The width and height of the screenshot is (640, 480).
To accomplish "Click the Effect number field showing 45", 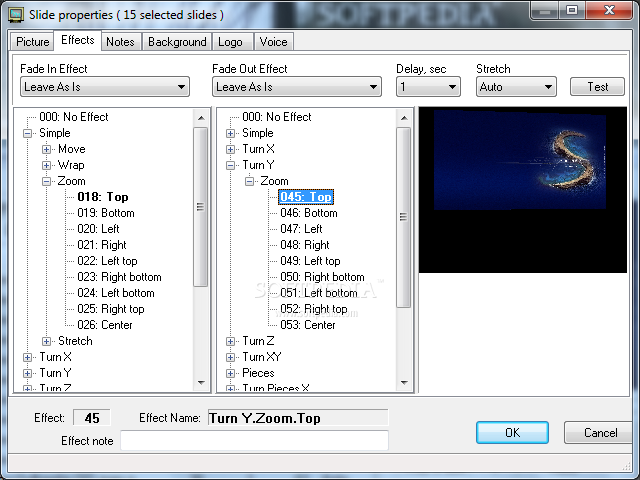I will tap(92, 418).
